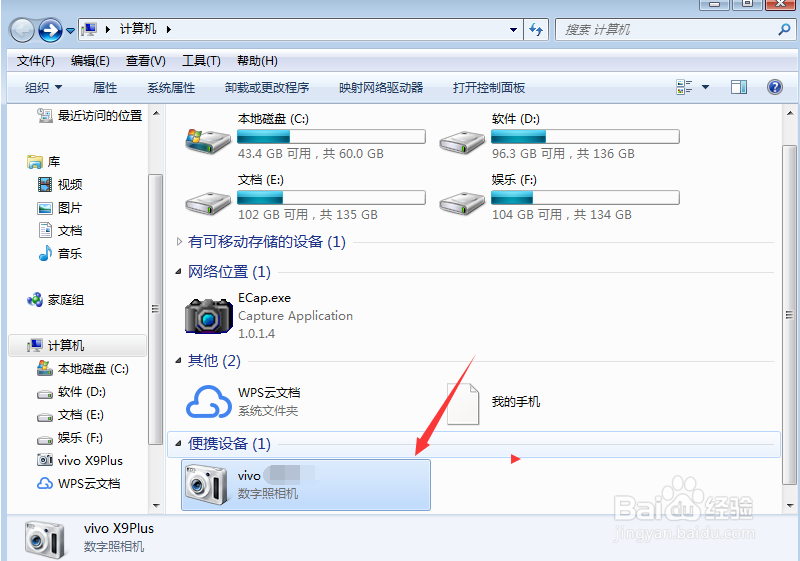Viewport: 800px width, 561px height.
Task: Select 本地磁盘 (C:) in the sidebar tree
Action: click(83, 369)
